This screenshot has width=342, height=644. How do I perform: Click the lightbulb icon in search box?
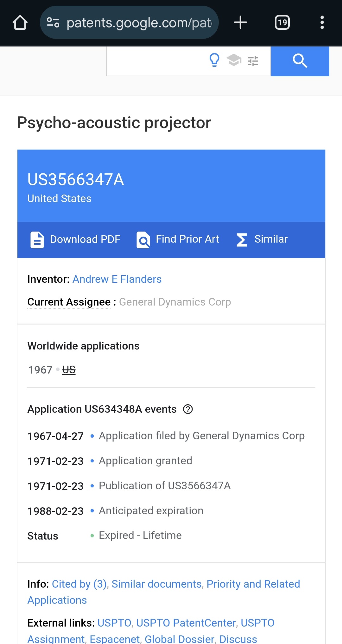[214, 60]
